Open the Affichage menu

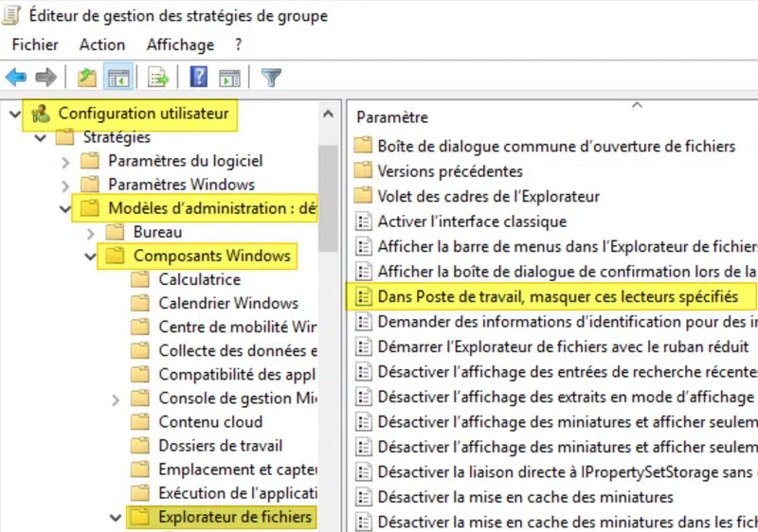(180, 44)
